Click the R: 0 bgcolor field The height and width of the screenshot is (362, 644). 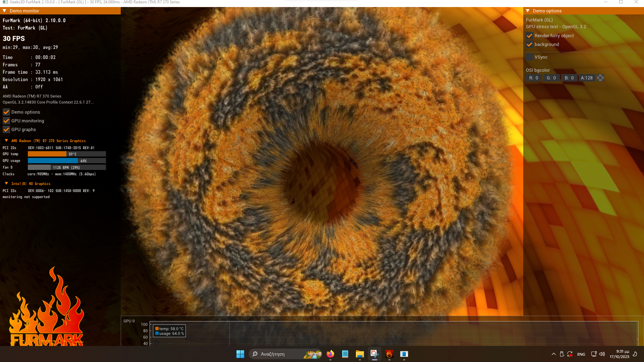534,78
